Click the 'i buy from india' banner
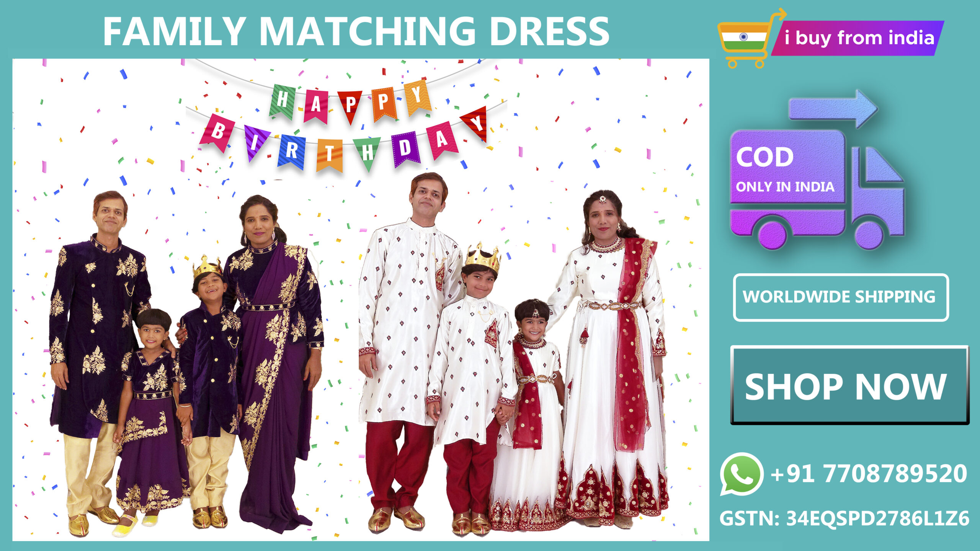980x551 pixels. 857,38
